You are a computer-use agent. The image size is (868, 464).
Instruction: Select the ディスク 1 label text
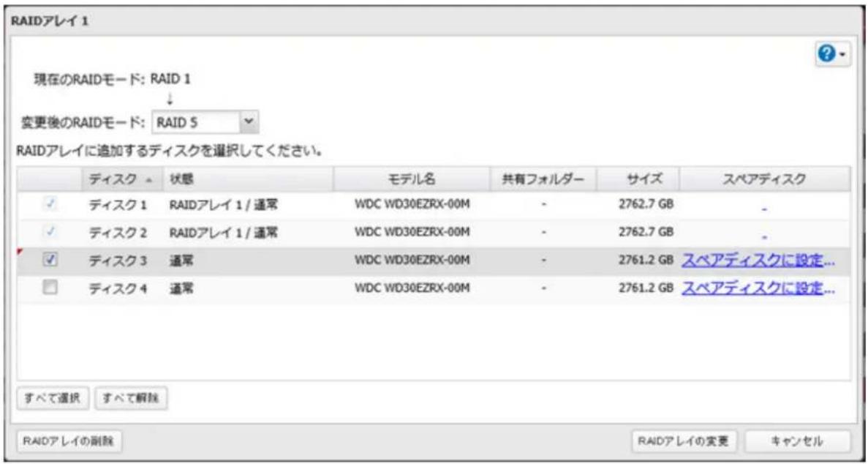click(117, 205)
